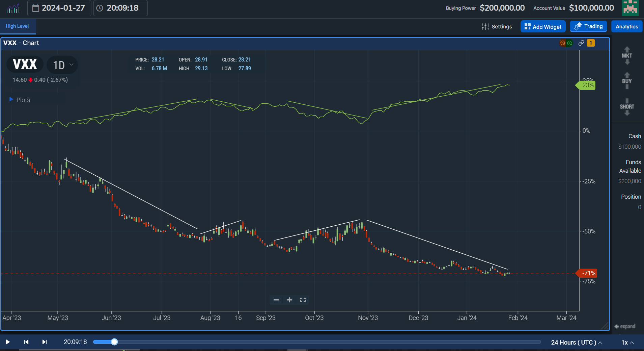
Task: Toggle the green clock indicator on chart header
Action: (569, 43)
